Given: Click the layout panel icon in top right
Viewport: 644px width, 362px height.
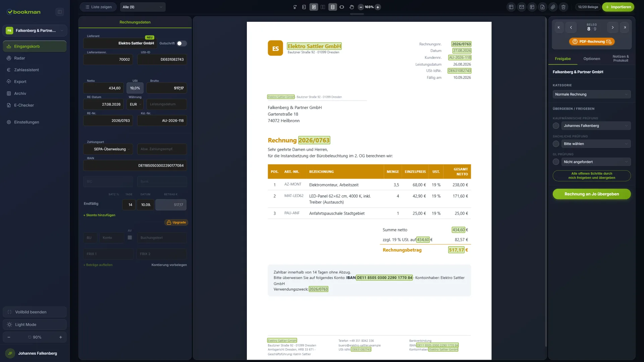Looking at the screenshot, I should (x=511, y=7).
